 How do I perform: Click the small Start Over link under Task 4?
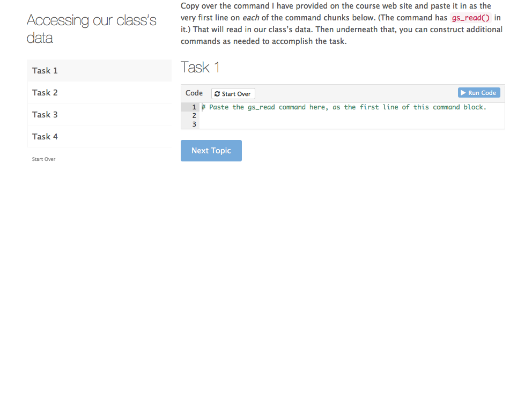point(43,159)
